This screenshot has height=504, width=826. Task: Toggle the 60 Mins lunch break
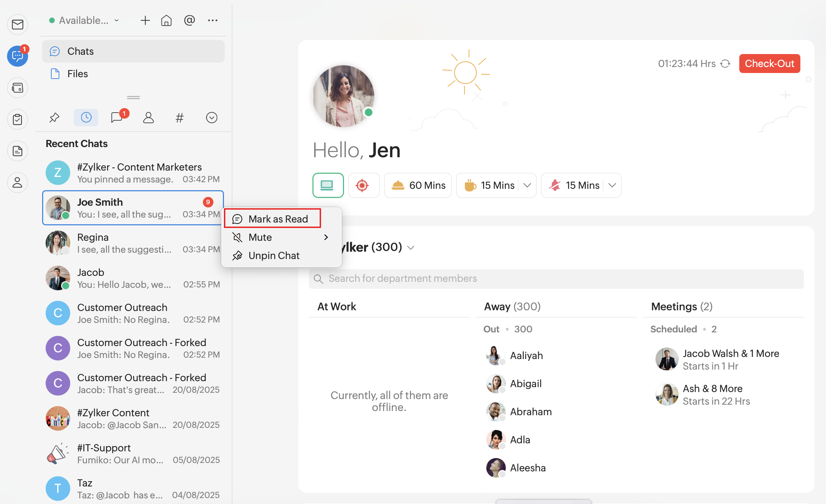418,185
